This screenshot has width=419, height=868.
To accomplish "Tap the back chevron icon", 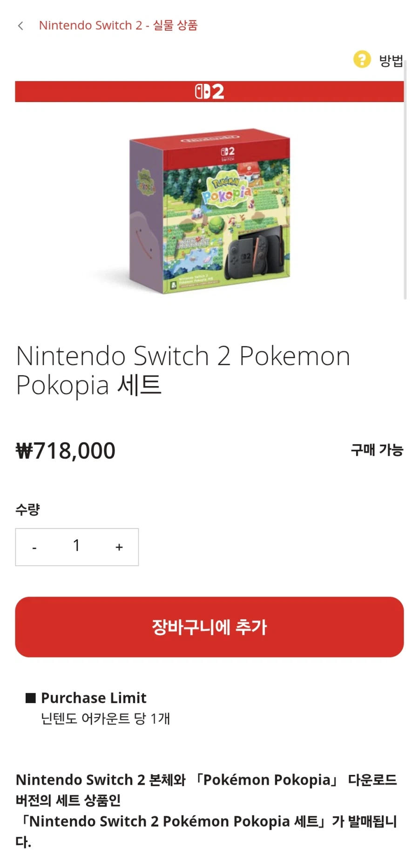I will [20, 26].
